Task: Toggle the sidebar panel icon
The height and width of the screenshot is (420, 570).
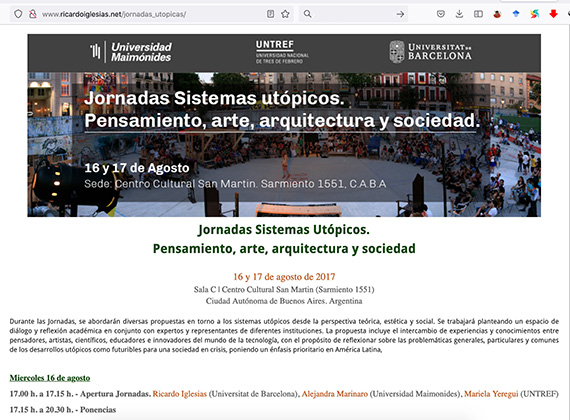Action: 478,14
